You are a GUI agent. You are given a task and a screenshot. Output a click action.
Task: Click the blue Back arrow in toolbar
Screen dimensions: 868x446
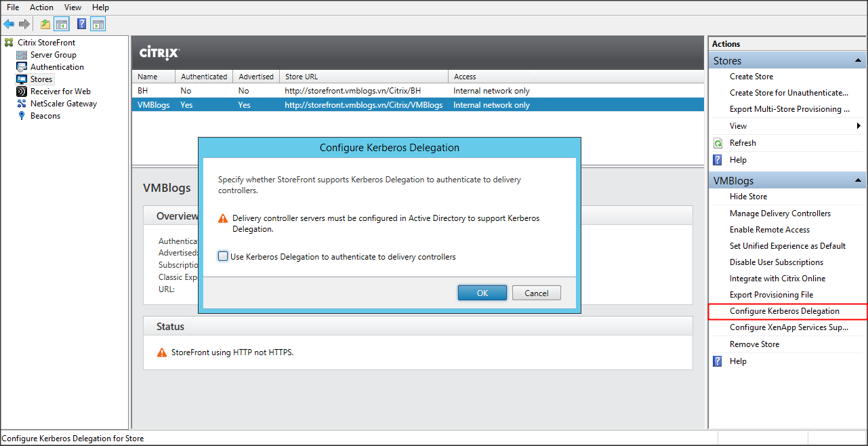tap(9, 24)
